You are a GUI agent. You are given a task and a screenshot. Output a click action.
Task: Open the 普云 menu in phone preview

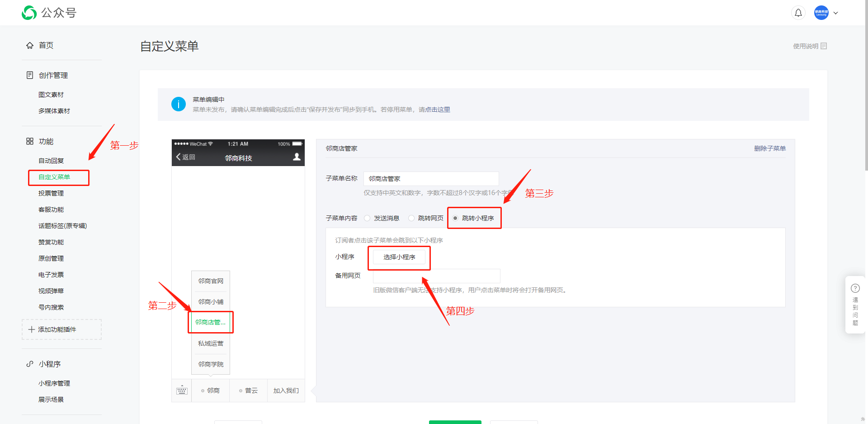pos(249,391)
